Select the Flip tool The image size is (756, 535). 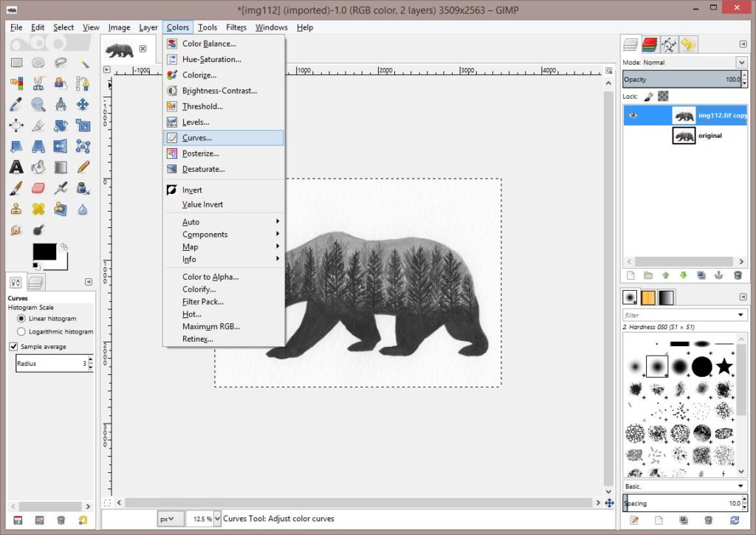pos(61,146)
